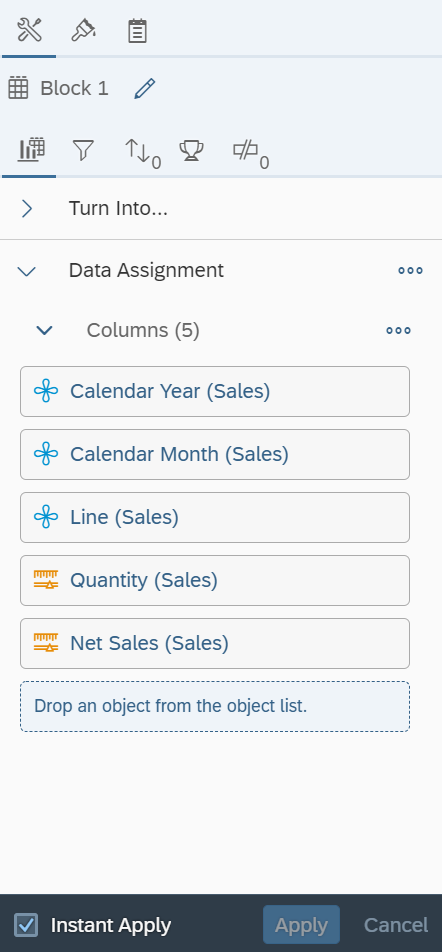Open the Sort arrows tab
This screenshot has height=952, width=442.
point(143,152)
